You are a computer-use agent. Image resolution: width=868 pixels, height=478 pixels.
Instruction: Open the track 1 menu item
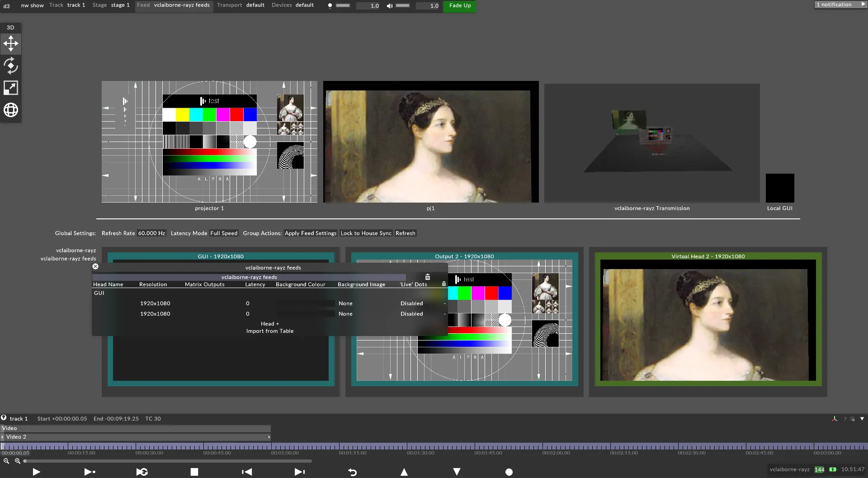point(75,5)
